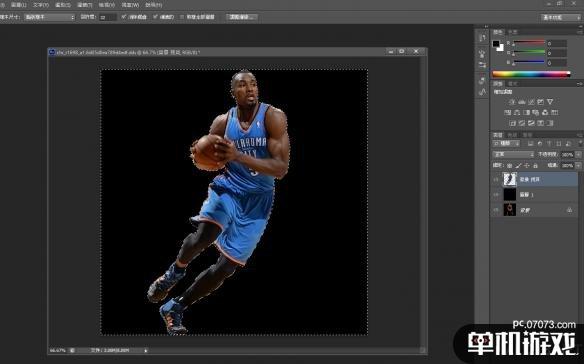Switch to the 通道 channels tab

(513, 135)
